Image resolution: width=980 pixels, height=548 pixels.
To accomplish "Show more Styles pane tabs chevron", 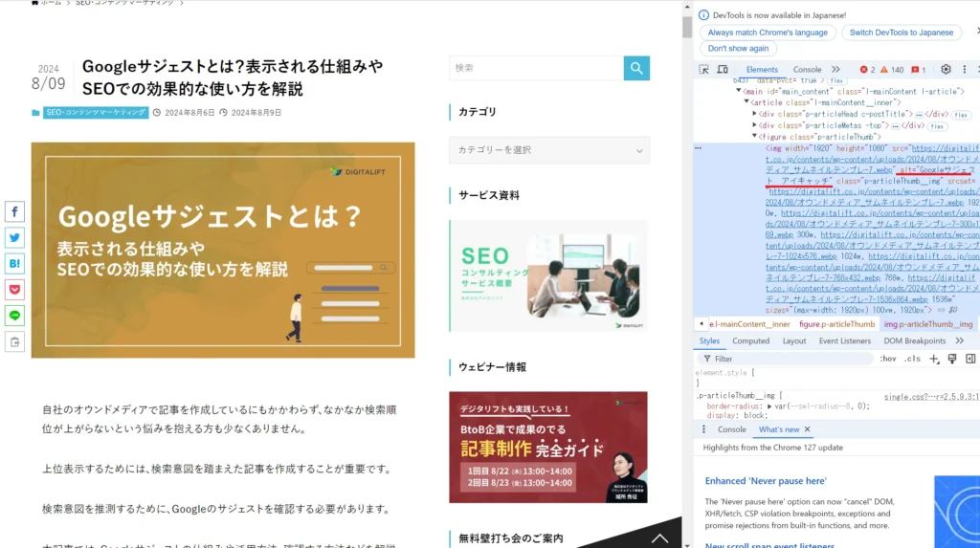I will coord(959,340).
